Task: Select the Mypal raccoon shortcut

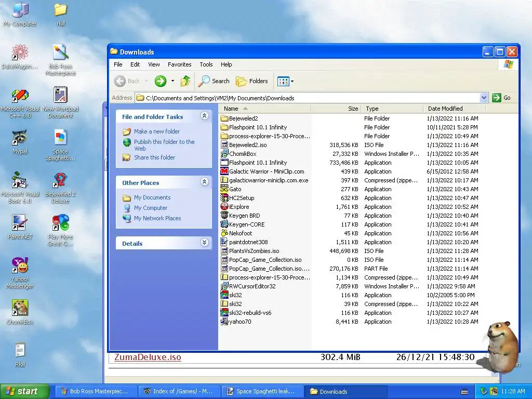Action: coord(20,142)
